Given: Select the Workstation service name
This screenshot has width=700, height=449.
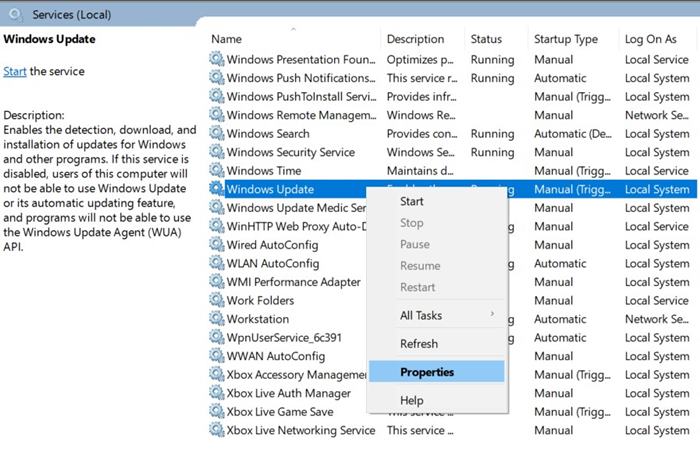Looking at the screenshot, I should point(258,319).
